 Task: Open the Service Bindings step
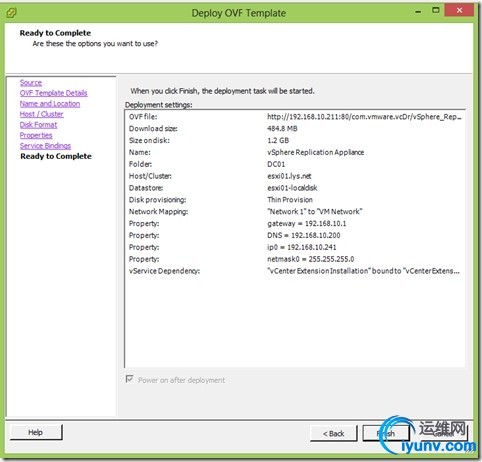coord(45,146)
